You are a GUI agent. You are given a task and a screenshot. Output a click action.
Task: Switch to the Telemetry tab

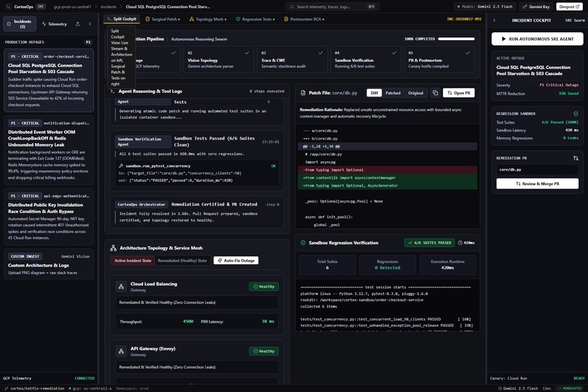click(x=55, y=24)
